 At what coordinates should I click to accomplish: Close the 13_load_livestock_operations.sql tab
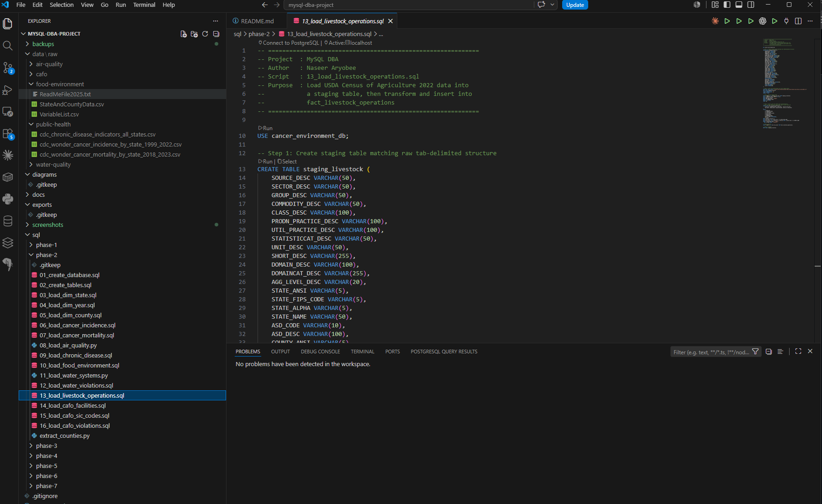click(390, 21)
